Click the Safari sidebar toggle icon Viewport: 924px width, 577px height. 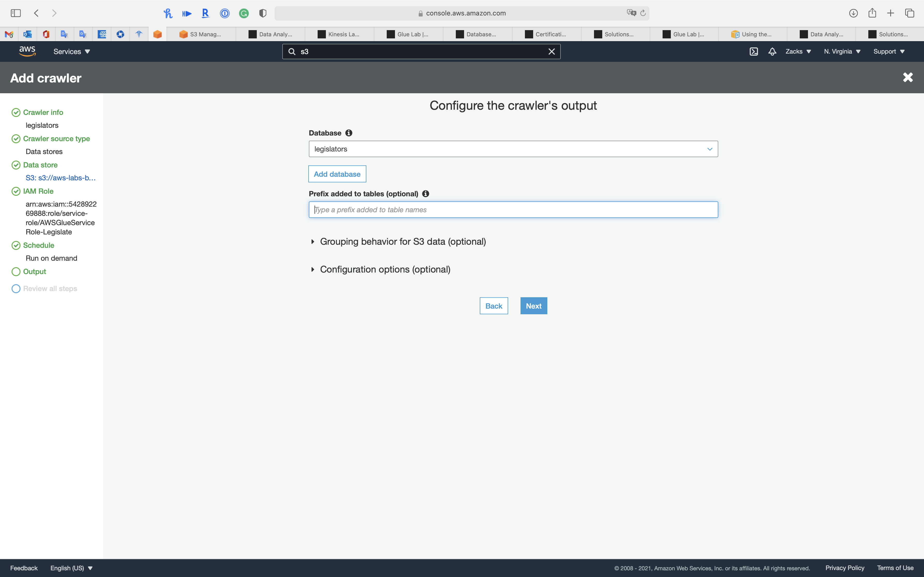pos(16,13)
